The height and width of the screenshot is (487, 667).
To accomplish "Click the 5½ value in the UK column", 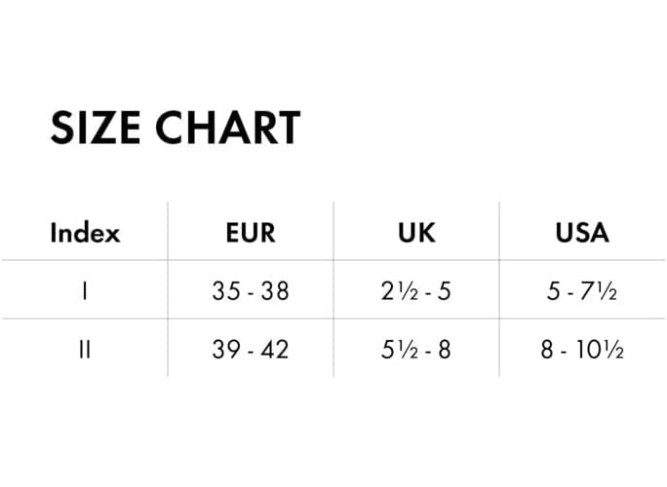I will tap(399, 350).
